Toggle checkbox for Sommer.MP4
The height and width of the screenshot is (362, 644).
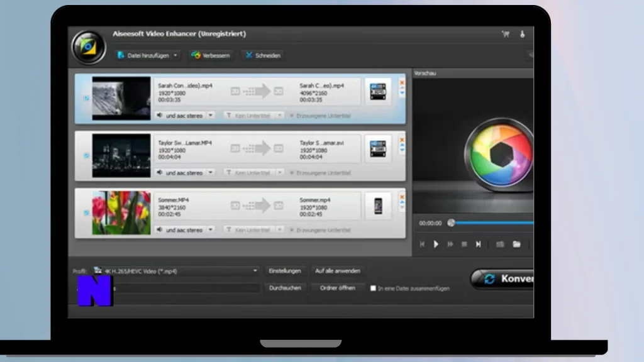coord(86,212)
